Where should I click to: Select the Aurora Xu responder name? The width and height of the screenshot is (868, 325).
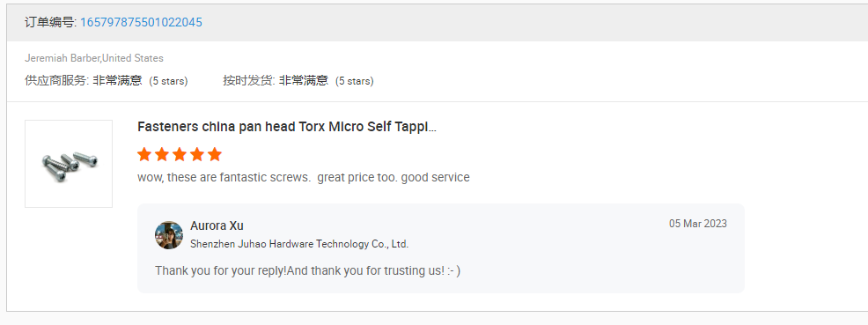coord(217,225)
